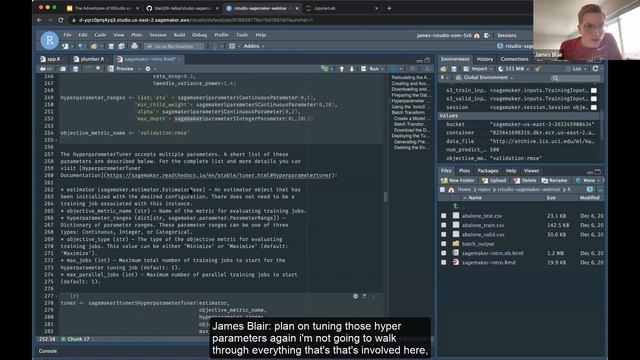Click the RStudio R logo icon

click(49, 40)
